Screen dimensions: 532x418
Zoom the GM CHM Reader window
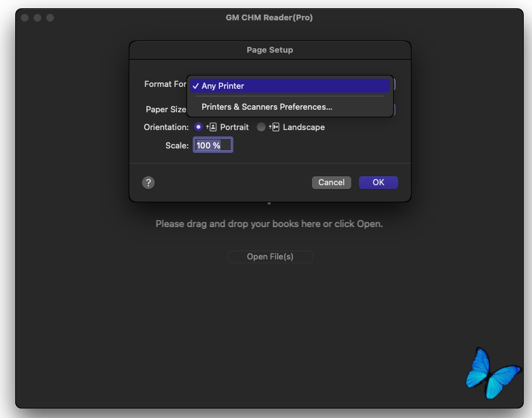click(x=50, y=18)
